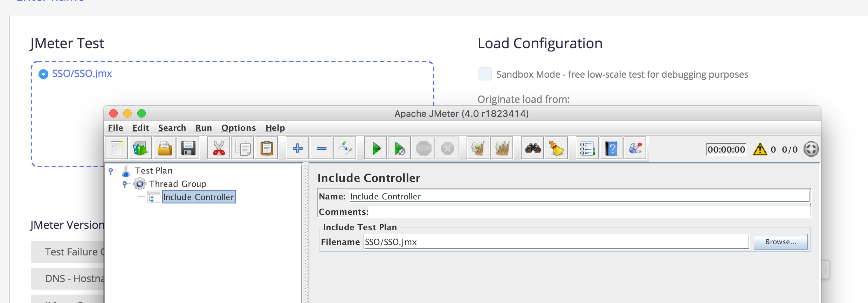Image resolution: width=868 pixels, height=303 pixels.
Task: Click the heap dump toolbar icon
Action: click(635, 148)
